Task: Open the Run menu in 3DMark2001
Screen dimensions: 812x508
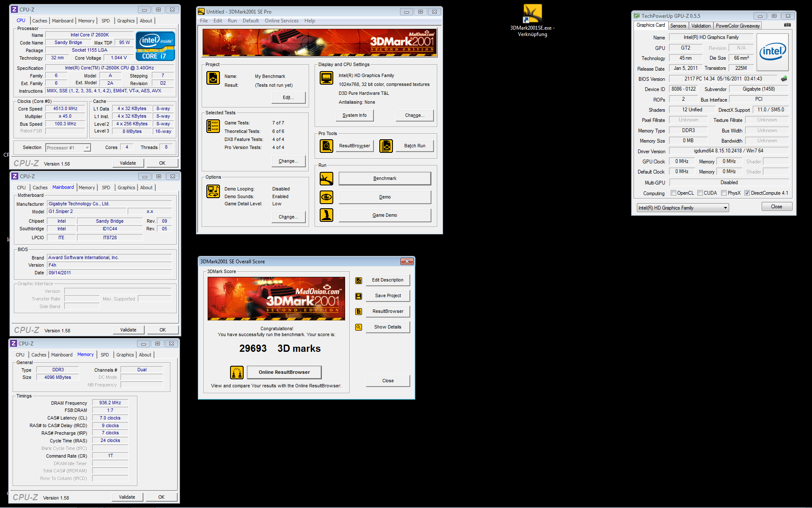Action: (x=232, y=21)
